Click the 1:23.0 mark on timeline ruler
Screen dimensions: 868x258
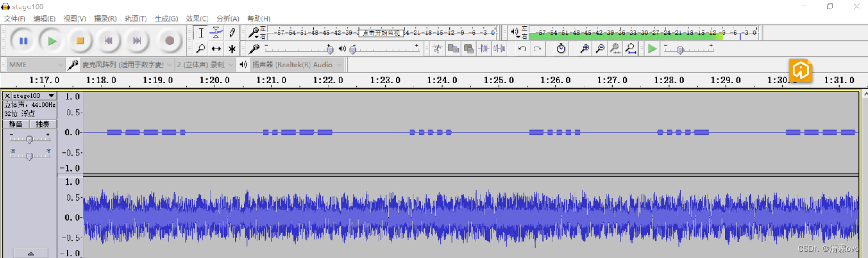pos(385,80)
